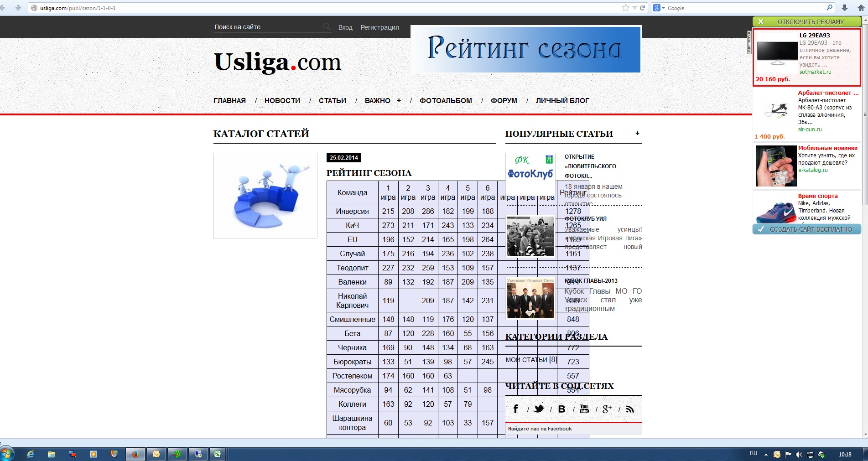The width and height of the screenshot is (868, 461).
Task: Click the Регистрация link
Action: point(379,27)
